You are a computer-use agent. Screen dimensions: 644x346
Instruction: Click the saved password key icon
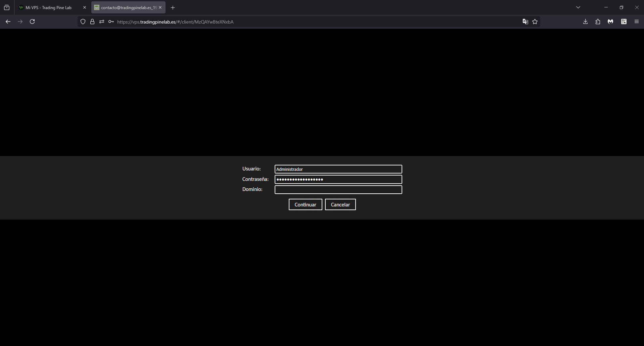(x=111, y=22)
